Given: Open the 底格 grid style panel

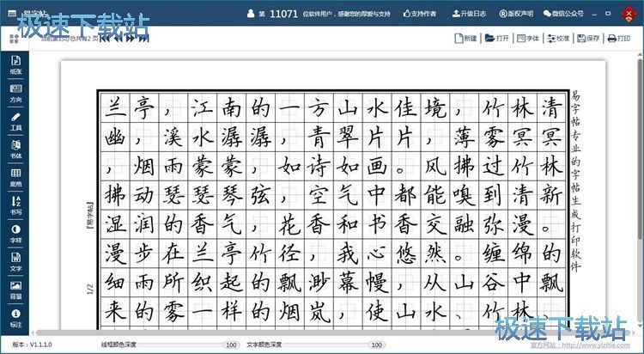Looking at the screenshot, I should click(15, 177).
